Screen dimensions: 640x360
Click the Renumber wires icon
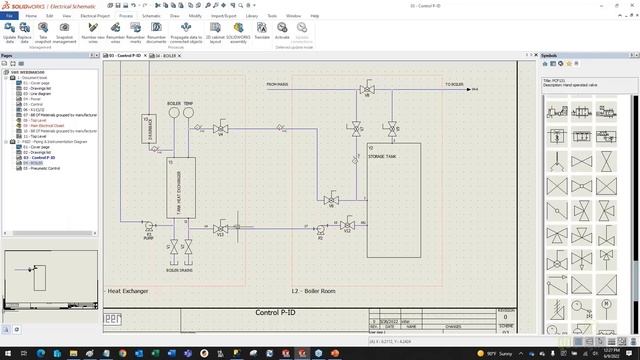point(116,32)
